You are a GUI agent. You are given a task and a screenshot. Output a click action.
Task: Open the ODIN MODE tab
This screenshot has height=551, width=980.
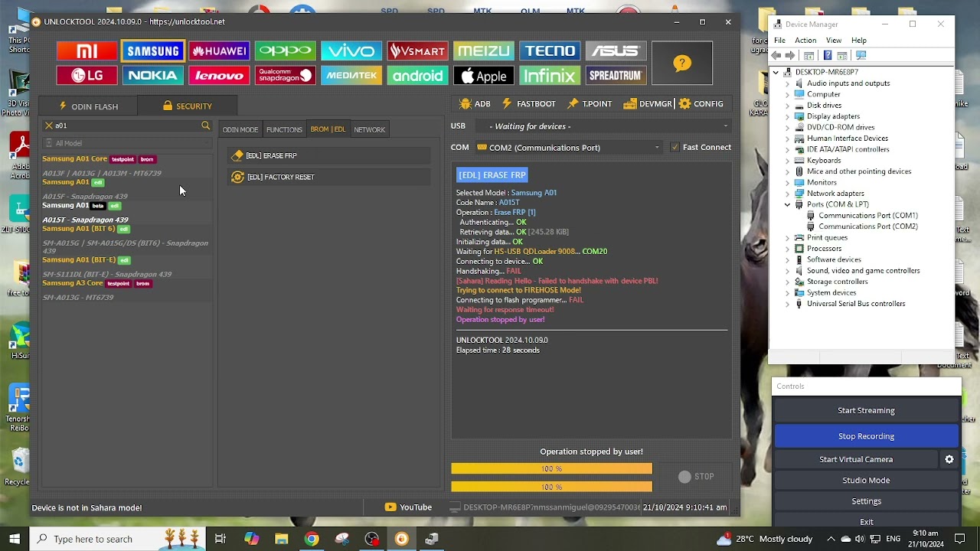(240, 130)
